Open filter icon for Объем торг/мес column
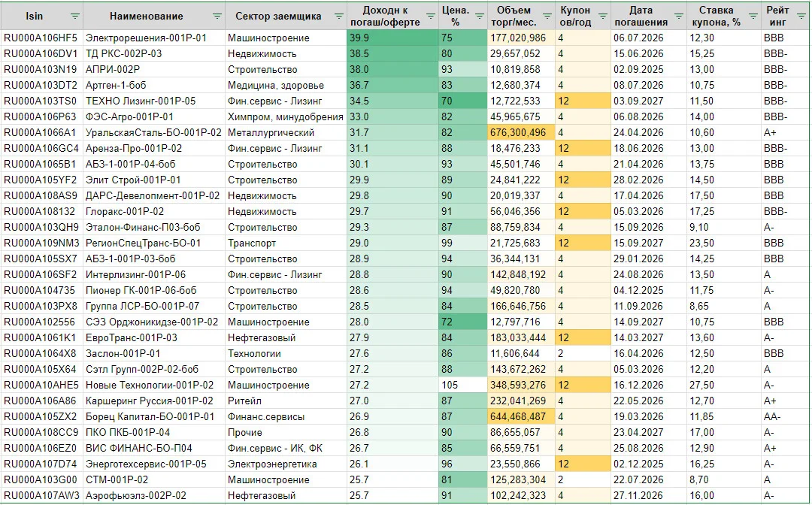 [x=547, y=17]
